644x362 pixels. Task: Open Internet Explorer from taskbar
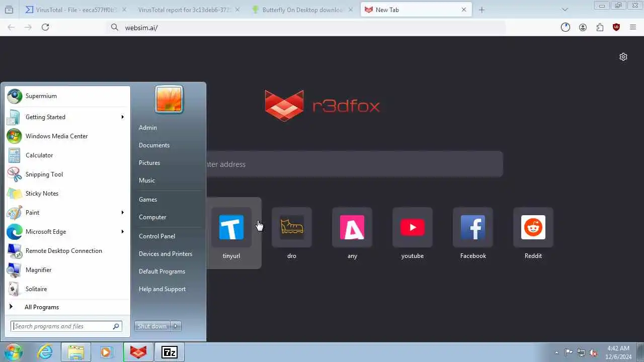(x=45, y=352)
